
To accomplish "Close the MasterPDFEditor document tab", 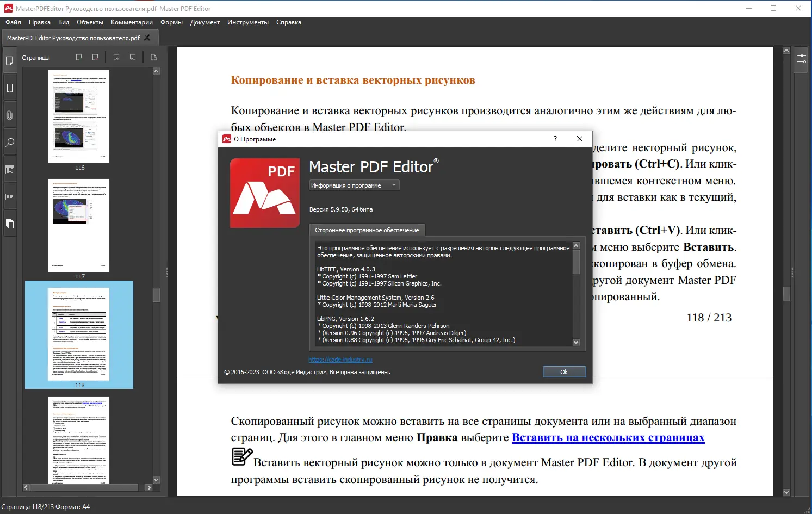I will [x=147, y=38].
